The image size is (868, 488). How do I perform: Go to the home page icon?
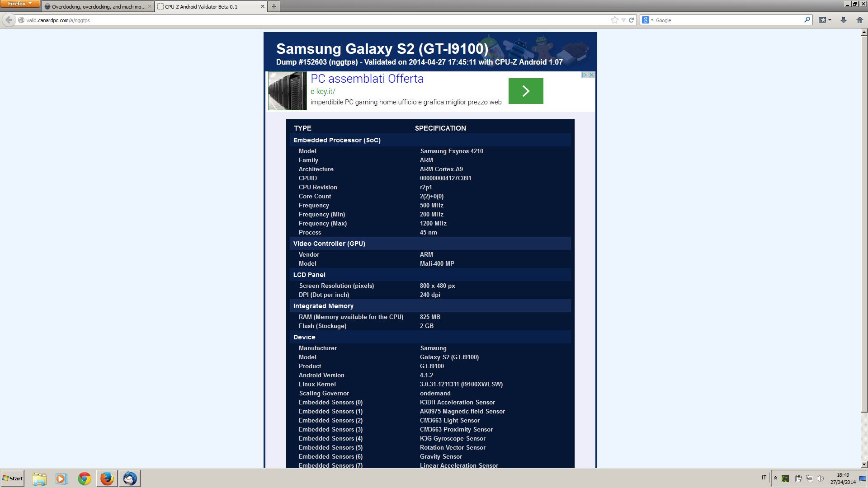pyautogui.click(x=859, y=20)
